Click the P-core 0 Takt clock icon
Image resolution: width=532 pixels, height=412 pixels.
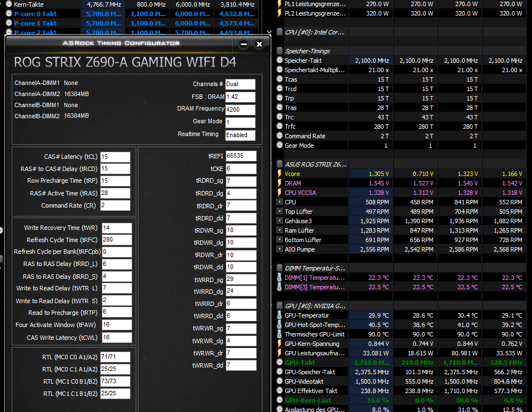pyautogui.click(x=9, y=14)
